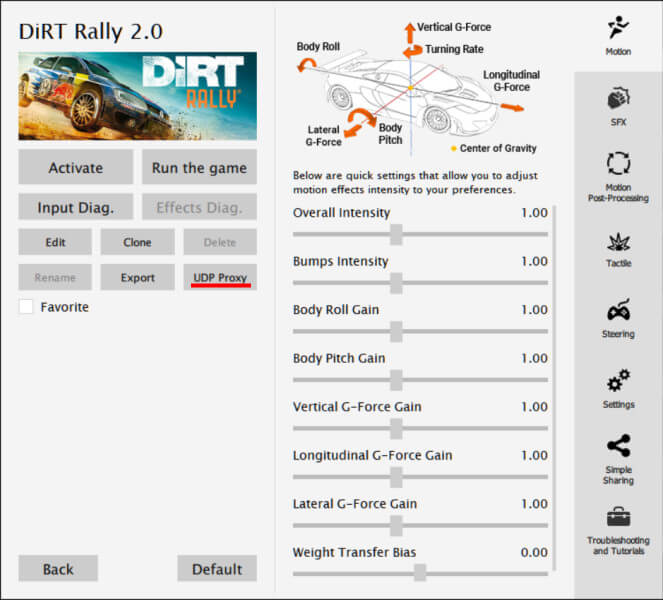The image size is (663, 600).
Task: Click the Lateral G-Force Gain slider handle
Action: [396, 526]
